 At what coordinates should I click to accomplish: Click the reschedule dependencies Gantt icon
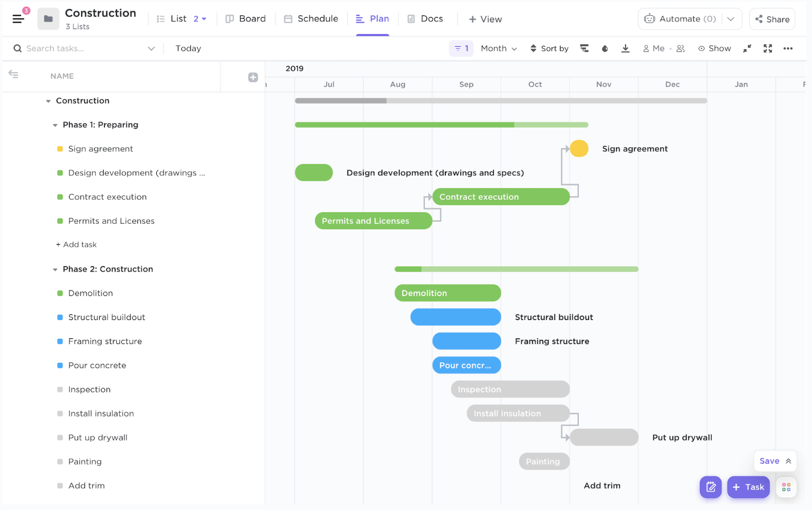click(x=584, y=48)
